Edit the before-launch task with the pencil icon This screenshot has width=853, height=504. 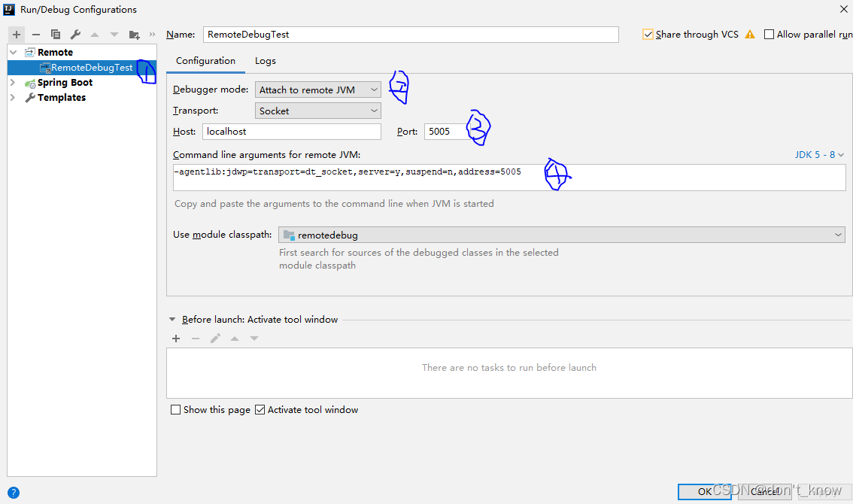click(x=215, y=339)
